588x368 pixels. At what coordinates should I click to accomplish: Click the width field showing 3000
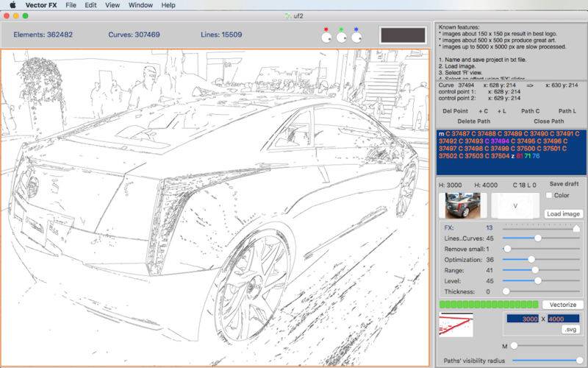523,319
